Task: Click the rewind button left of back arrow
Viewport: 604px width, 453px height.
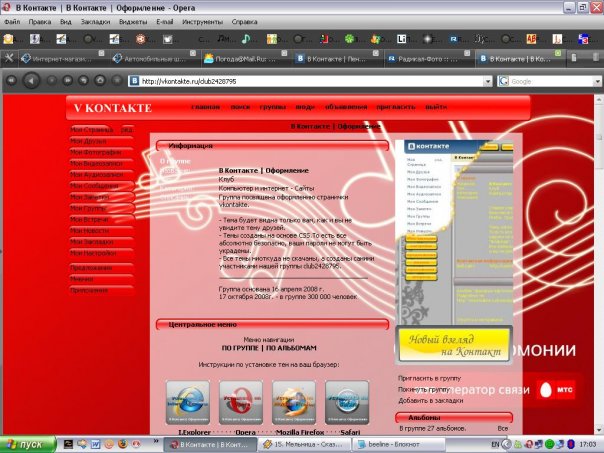Action: 12,81
